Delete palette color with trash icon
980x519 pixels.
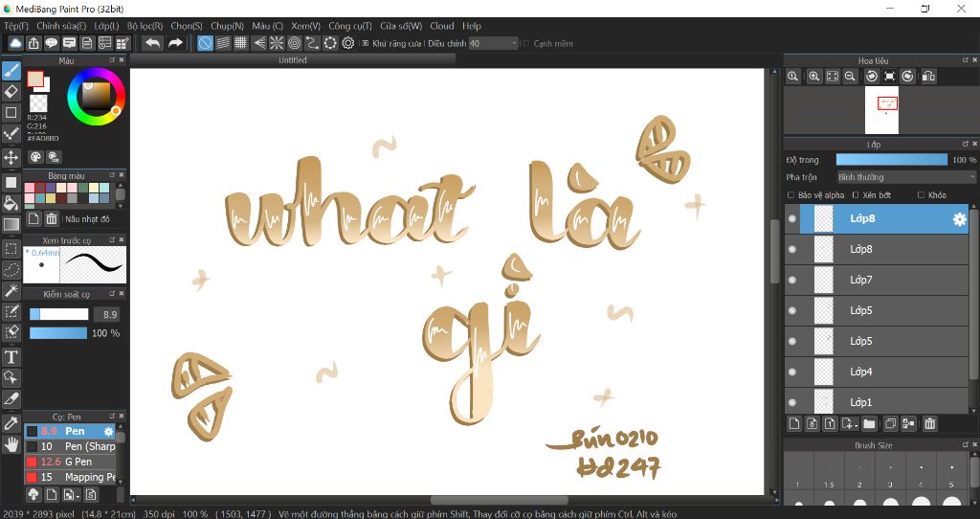(52, 219)
